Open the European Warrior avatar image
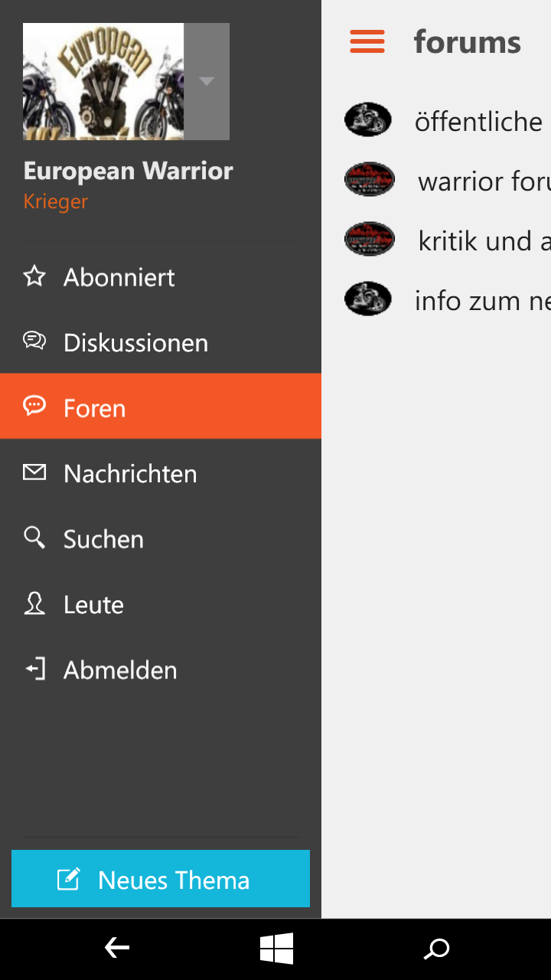 103,81
